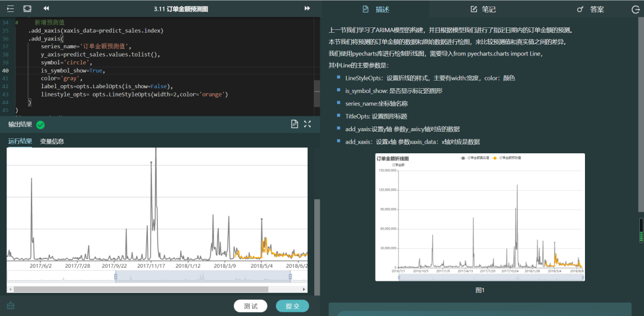Image resolution: width=644 pixels, height=316 pixels.
Task: Click the 2018/3/9 x-axis label
Action: [x=224, y=266]
